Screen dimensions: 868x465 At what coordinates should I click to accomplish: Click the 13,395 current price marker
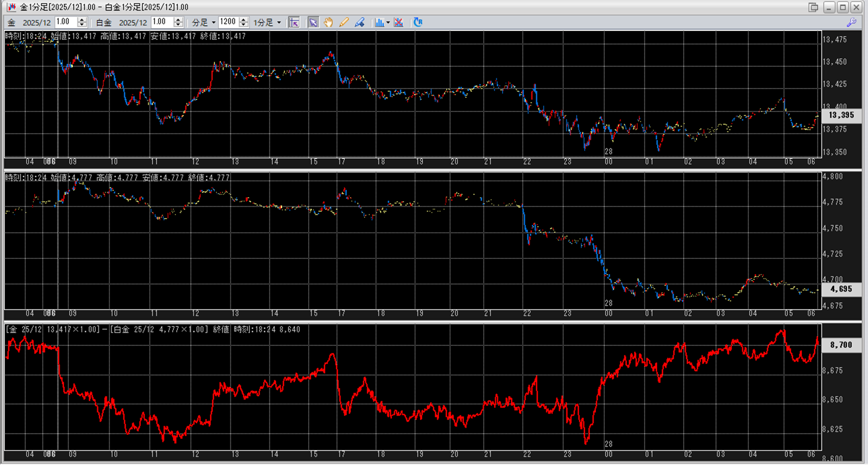coord(841,115)
